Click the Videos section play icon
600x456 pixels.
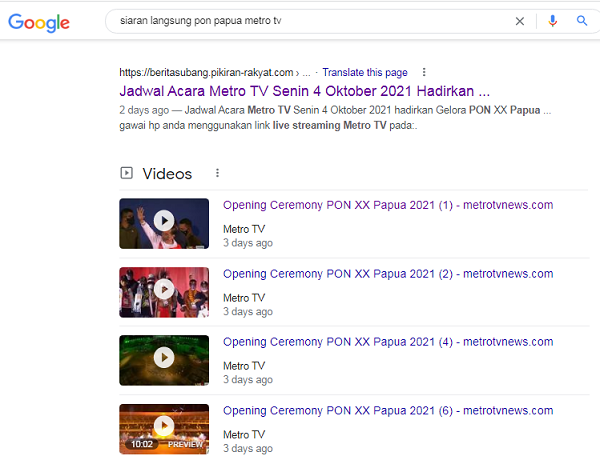coord(126,173)
